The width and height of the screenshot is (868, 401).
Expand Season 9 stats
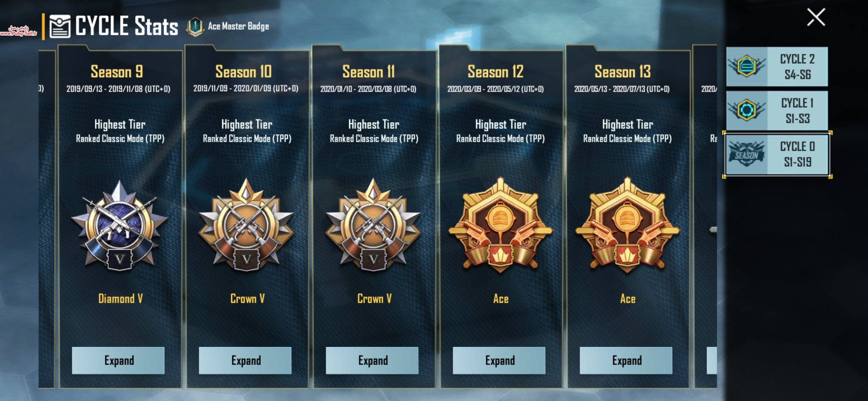(118, 361)
